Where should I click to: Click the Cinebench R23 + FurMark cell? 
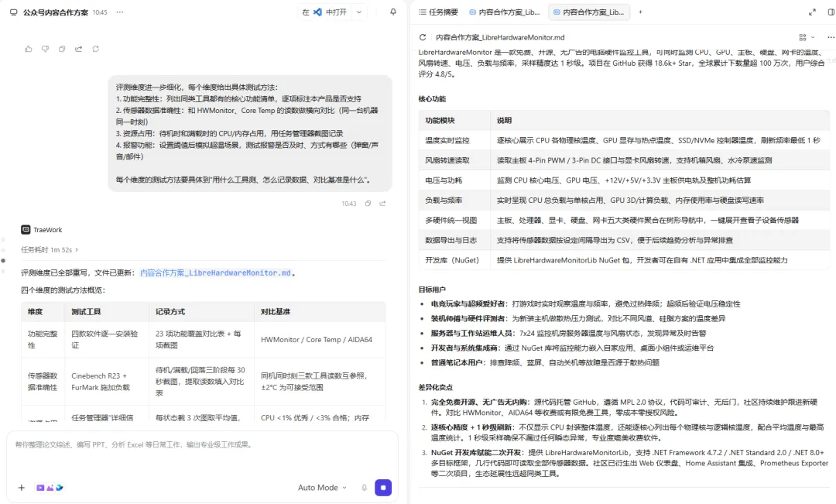click(107, 382)
